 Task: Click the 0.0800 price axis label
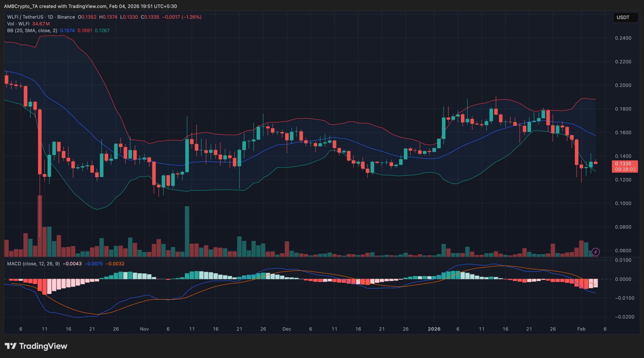(623, 227)
